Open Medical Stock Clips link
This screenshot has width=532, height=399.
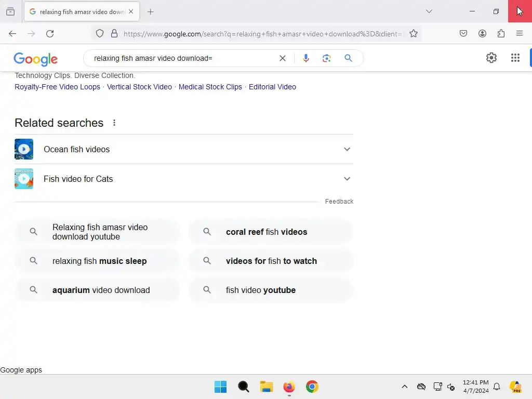click(210, 87)
